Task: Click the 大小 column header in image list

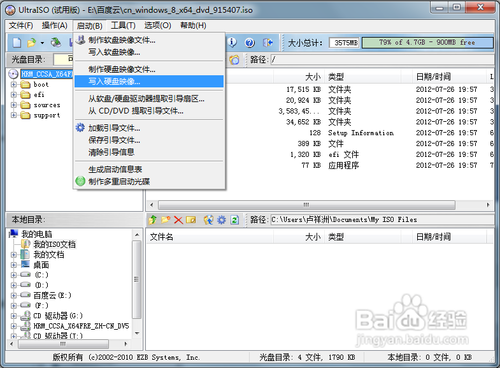Action: click(x=299, y=77)
